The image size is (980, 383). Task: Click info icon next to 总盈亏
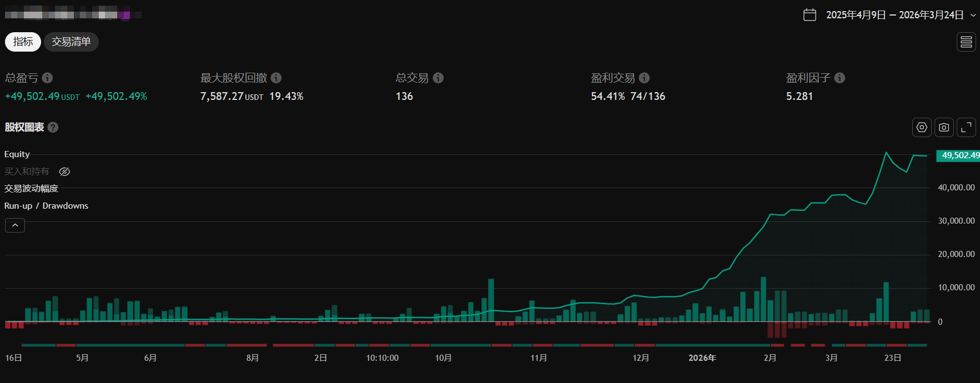(x=48, y=78)
